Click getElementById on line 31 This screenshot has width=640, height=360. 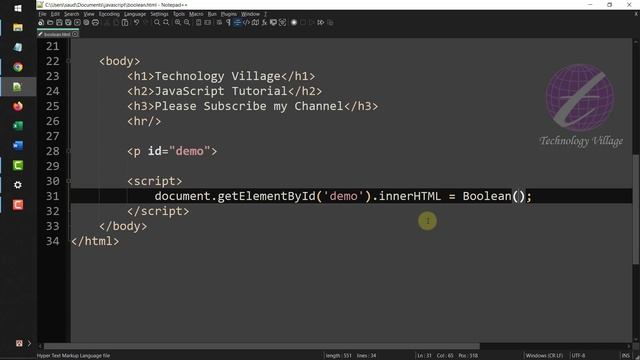point(267,196)
